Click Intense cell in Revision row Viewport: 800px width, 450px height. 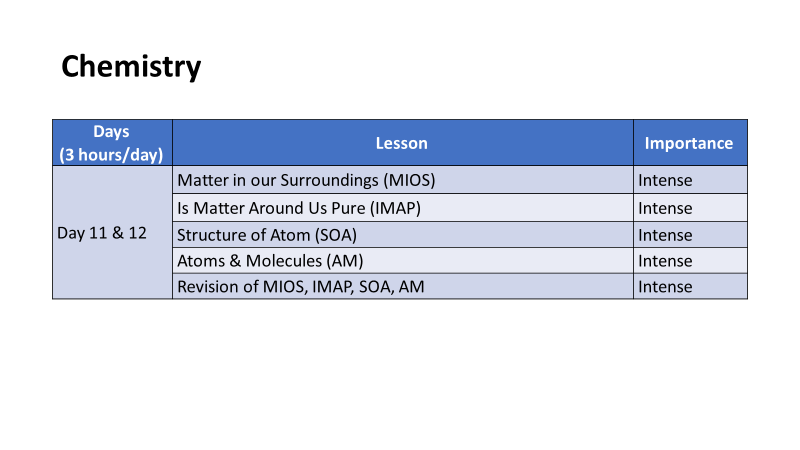(x=690, y=286)
